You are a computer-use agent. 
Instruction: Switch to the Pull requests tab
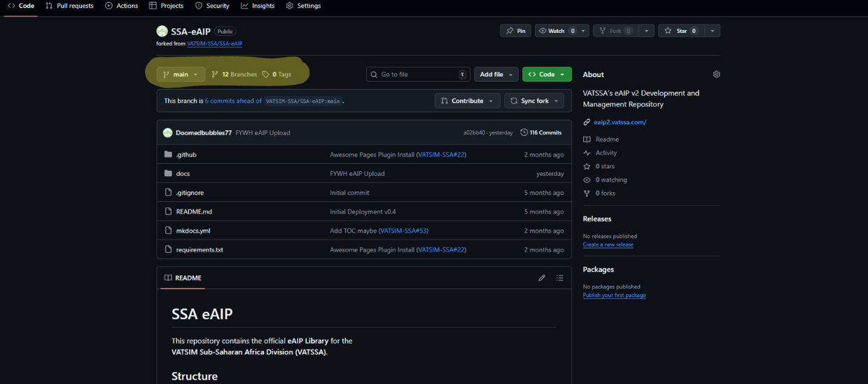tap(69, 6)
